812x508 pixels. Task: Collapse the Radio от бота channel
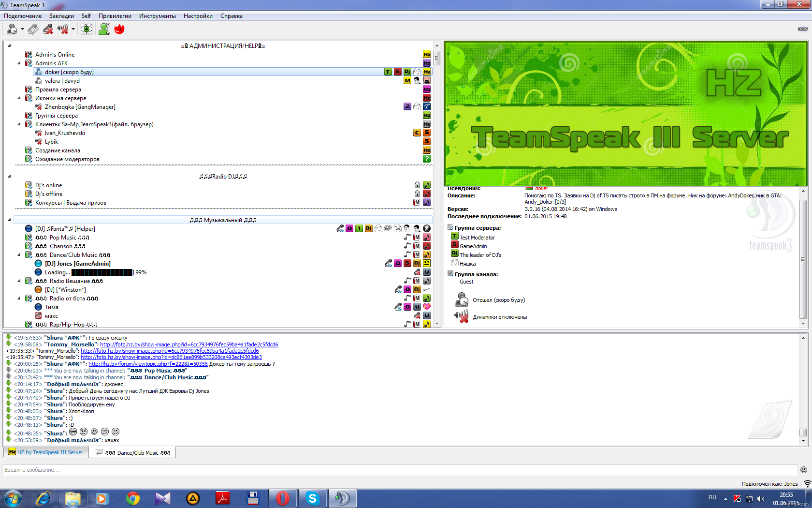click(x=19, y=299)
